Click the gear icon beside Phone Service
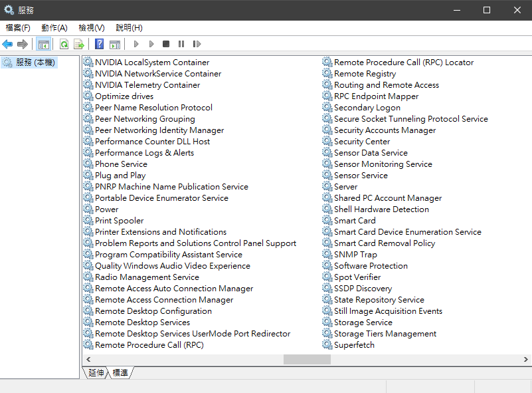This screenshot has height=393, width=532. 88,164
